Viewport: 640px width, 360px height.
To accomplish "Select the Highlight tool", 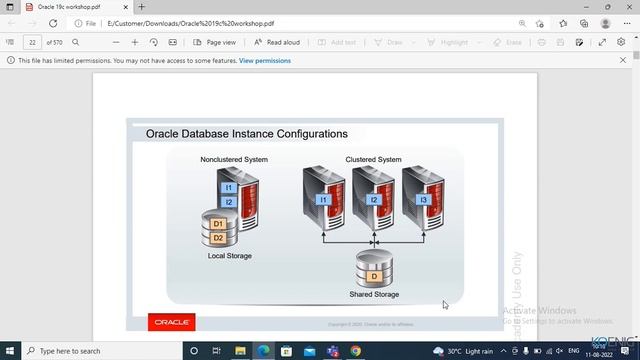I will pyautogui.click(x=447, y=42).
